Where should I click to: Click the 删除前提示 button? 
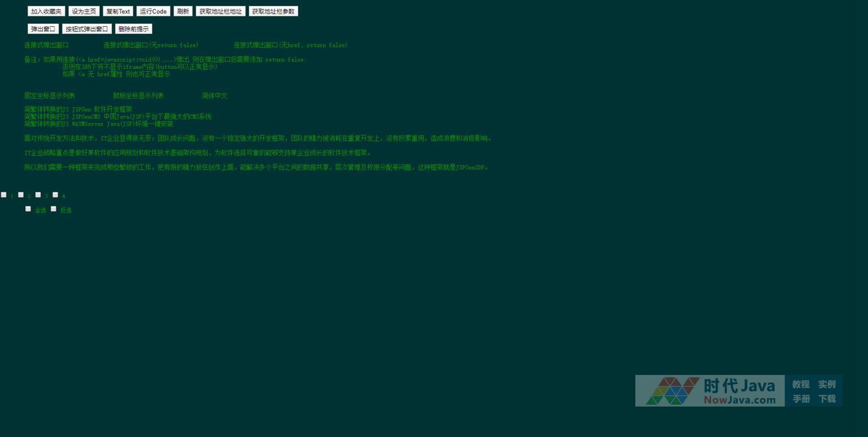[x=133, y=29]
